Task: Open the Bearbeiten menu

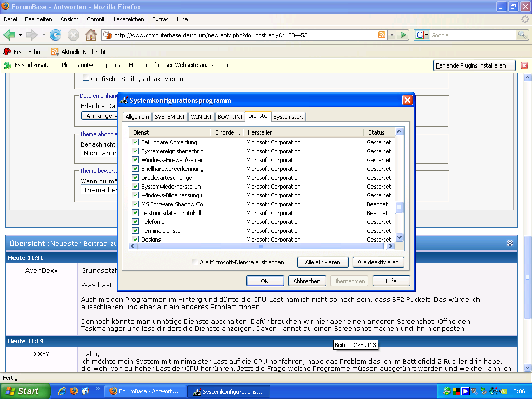Action: pyautogui.click(x=38, y=19)
